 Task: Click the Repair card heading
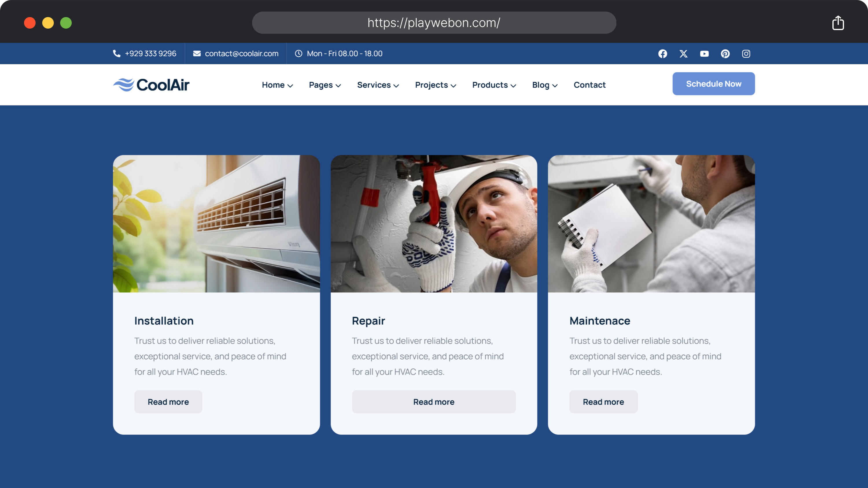[368, 321]
